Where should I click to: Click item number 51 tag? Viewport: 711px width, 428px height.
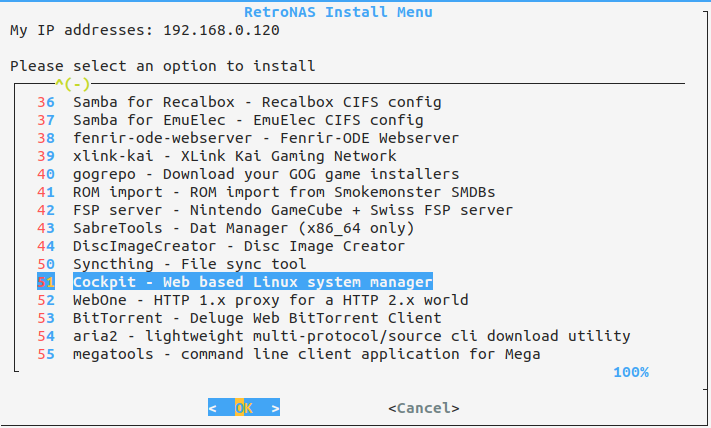46,282
